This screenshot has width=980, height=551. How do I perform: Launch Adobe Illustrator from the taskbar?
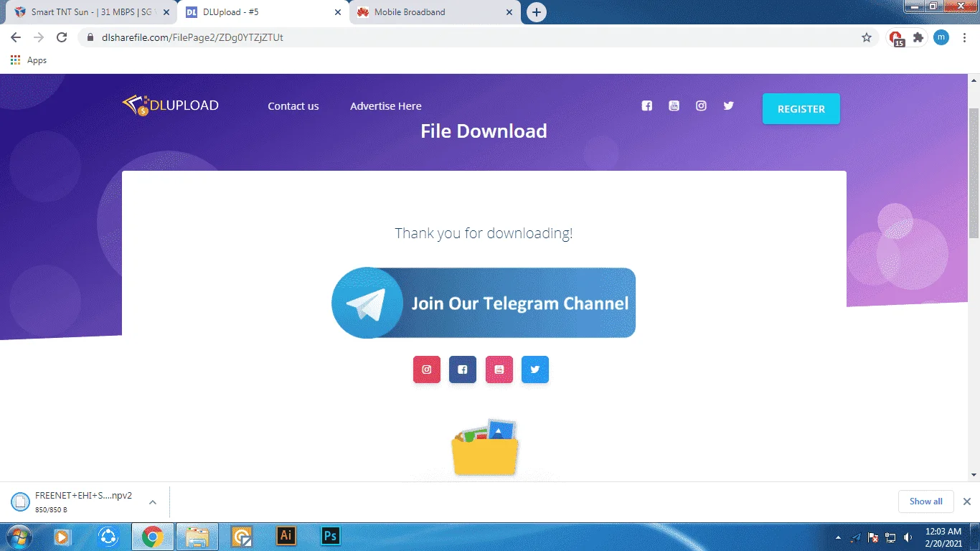pos(286,536)
